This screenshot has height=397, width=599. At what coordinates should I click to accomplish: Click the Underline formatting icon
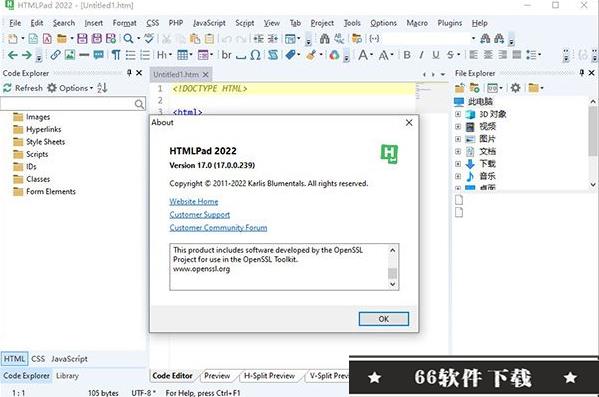click(436, 55)
